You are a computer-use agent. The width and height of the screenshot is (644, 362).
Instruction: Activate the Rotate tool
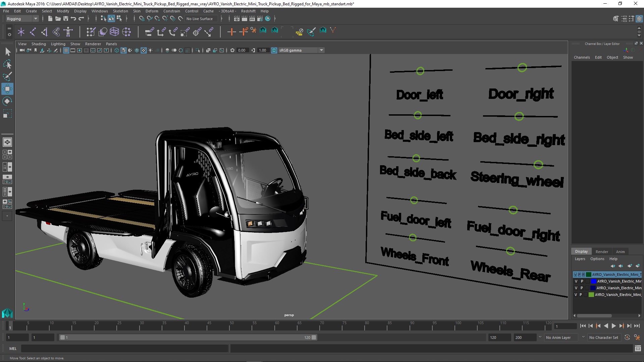coord(7,101)
